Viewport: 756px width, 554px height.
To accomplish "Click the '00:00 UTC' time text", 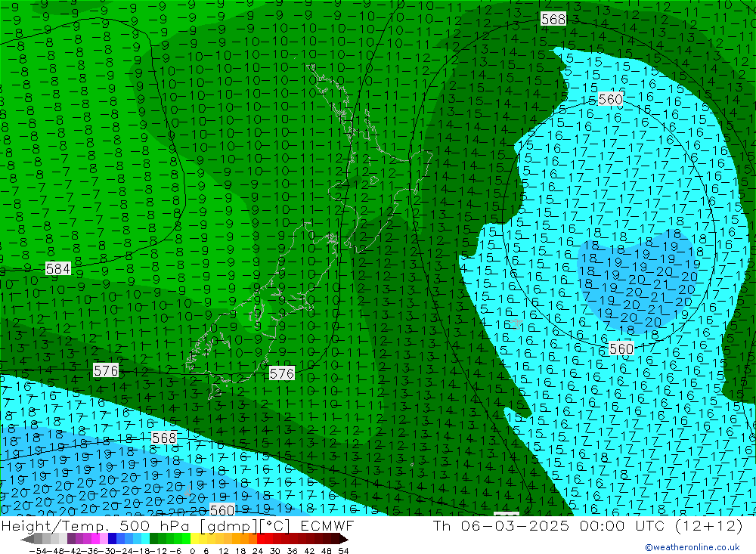I will tap(622, 526).
